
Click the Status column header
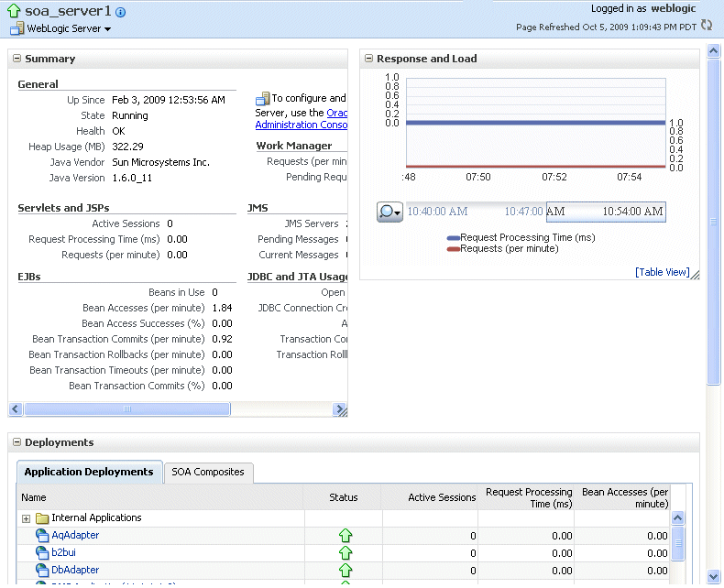coord(343,497)
